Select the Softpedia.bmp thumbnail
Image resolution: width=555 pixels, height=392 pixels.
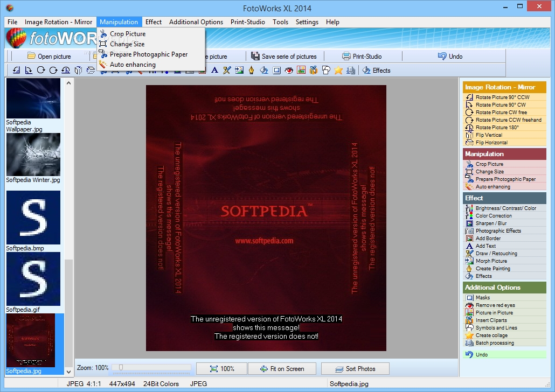(x=33, y=218)
